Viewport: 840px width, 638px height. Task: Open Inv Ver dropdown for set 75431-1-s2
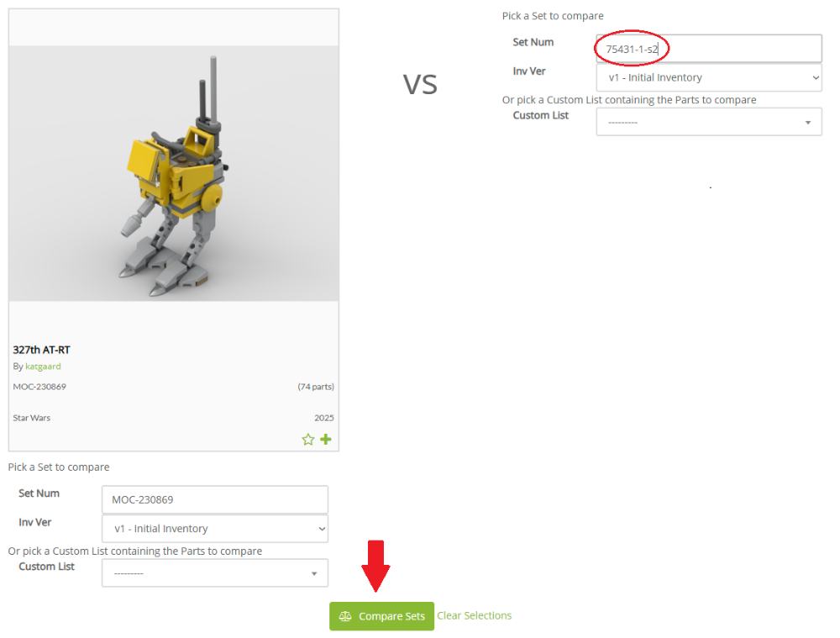coord(708,77)
